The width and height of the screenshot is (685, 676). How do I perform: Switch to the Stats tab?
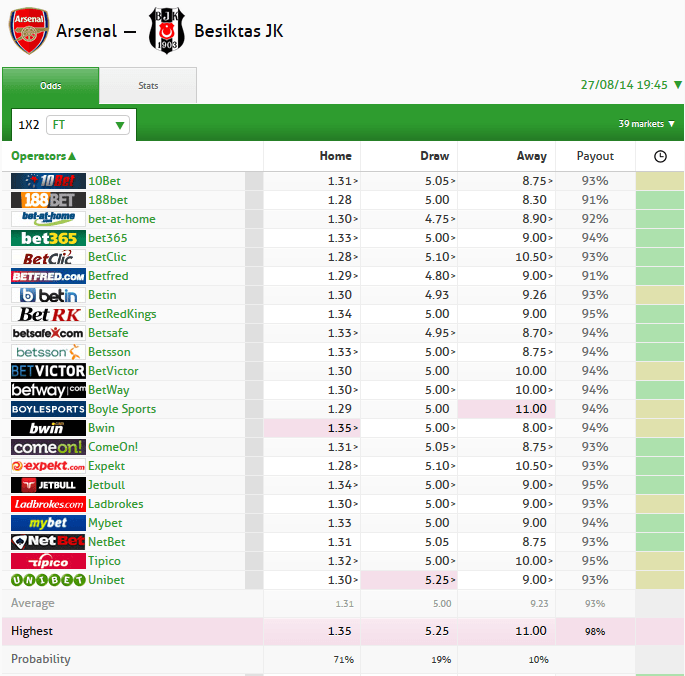pos(148,86)
